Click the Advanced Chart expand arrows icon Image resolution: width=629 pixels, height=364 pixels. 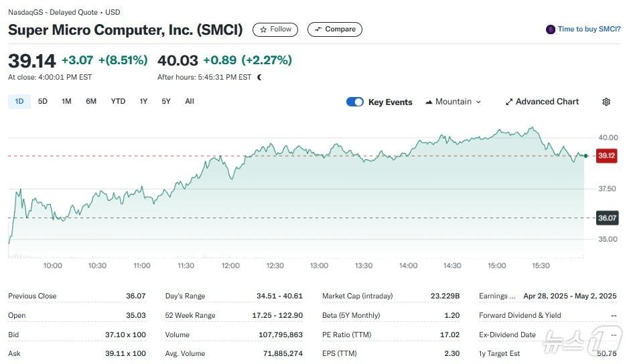509,102
